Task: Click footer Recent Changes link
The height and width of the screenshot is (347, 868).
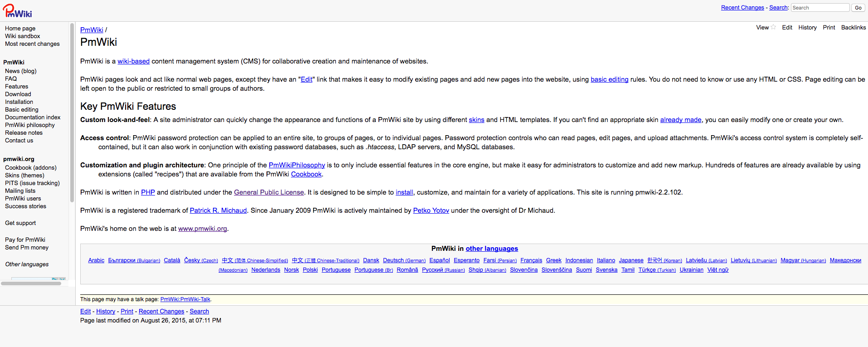Action: pyautogui.click(x=161, y=312)
